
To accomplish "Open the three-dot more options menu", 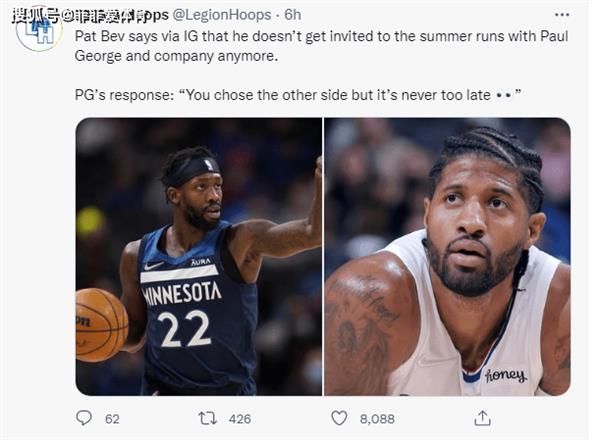I will (562, 15).
